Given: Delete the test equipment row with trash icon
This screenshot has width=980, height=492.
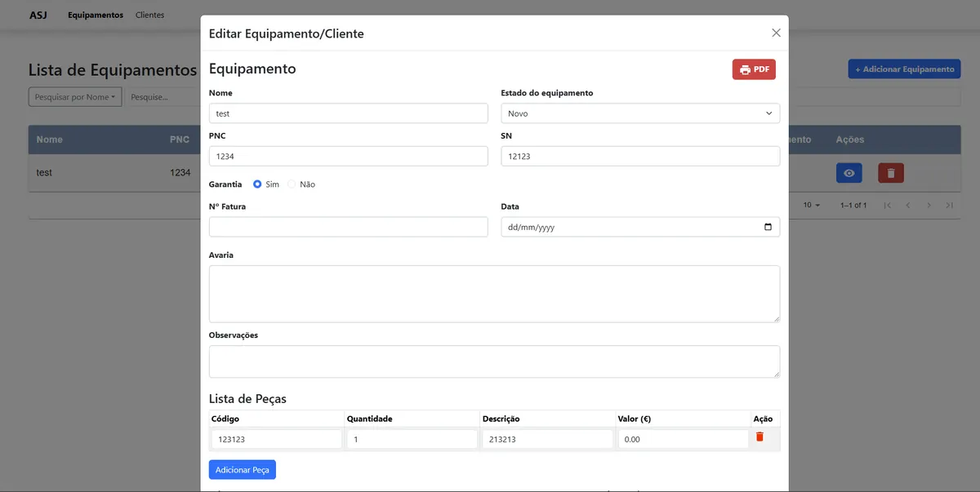Looking at the screenshot, I should point(891,173).
